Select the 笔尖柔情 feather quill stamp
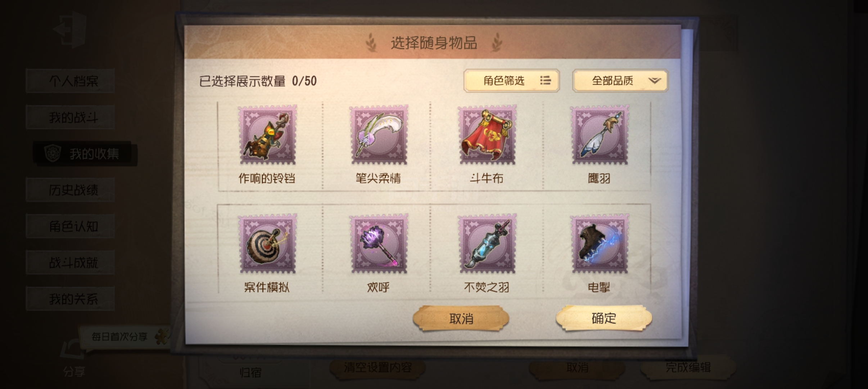 click(x=379, y=135)
